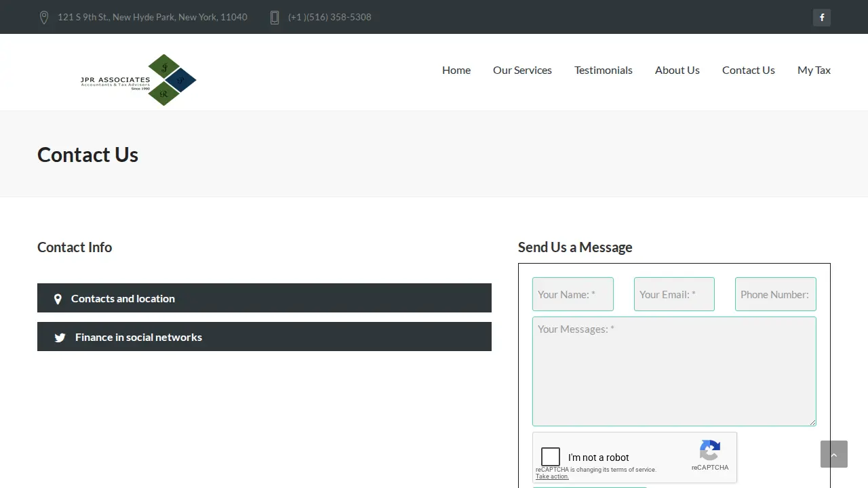
Task: Expand Contacts and location section
Action: click(x=264, y=298)
